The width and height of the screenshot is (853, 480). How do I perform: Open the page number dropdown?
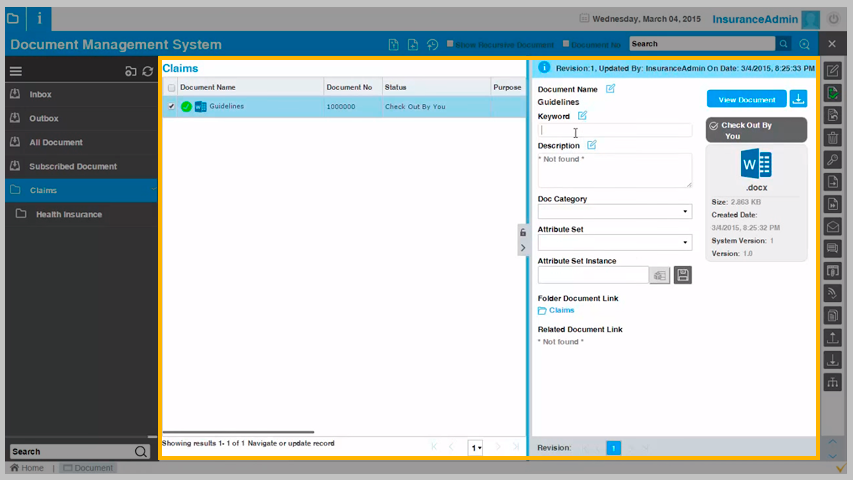[x=475, y=447]
